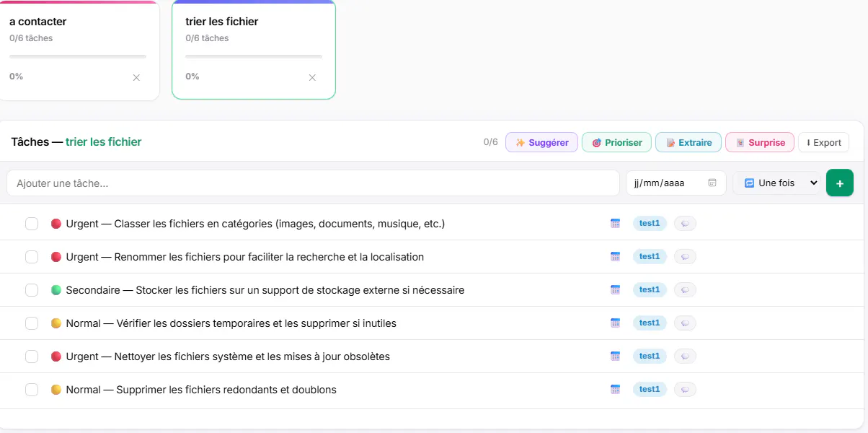Open comment bubble on Classer les fichiers task

pos(685,224)
